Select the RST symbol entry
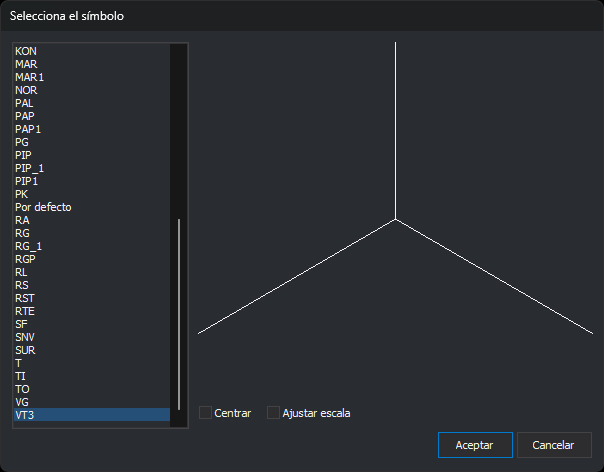Viewport: 604px width, 472px height. pos(92,298)
